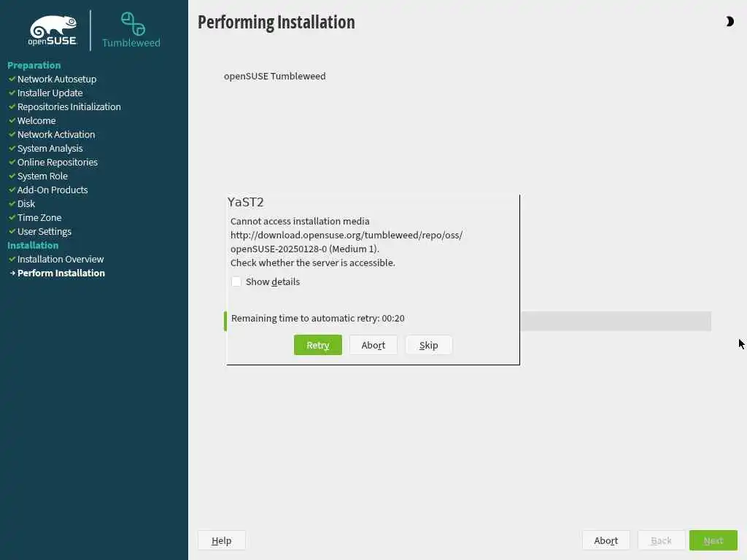Click the Skip button
This screenshot has height=560, width=747.
[x=428, y=345]
